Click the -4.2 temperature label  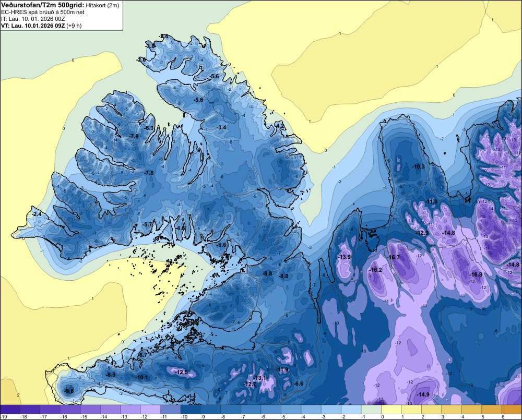click(280, 126)
